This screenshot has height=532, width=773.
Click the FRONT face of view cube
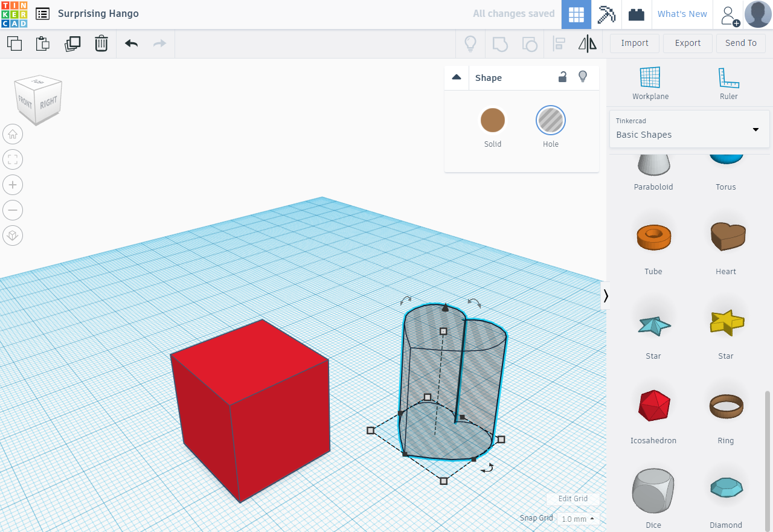[25, 102]
